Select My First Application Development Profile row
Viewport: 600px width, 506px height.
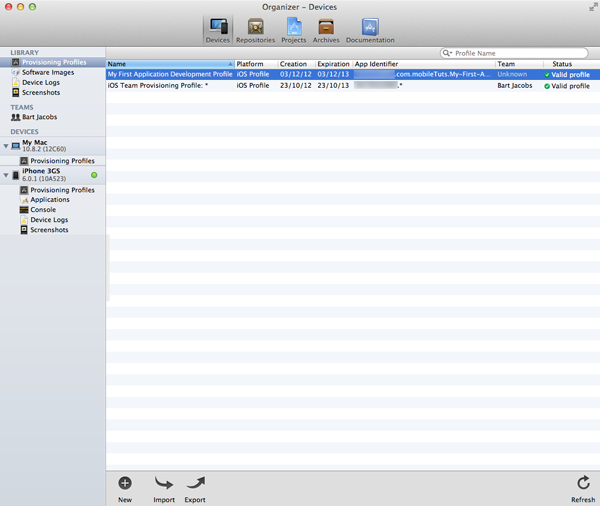point(353,74)
